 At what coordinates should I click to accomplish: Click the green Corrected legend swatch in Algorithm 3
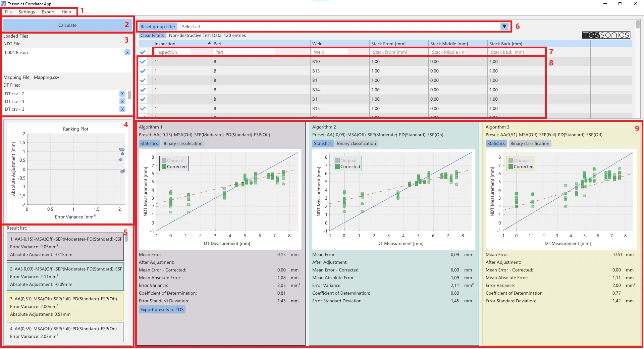pos(511,166)
